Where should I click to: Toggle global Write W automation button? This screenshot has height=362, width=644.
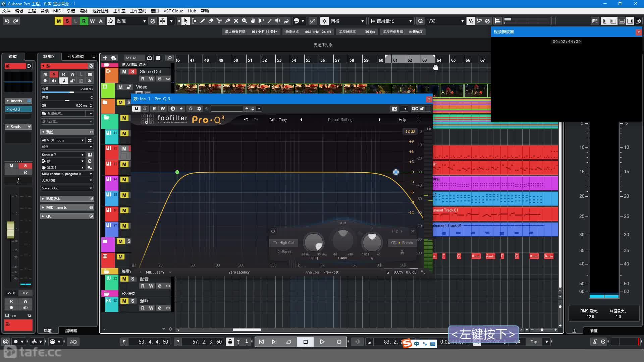(92, 21)
